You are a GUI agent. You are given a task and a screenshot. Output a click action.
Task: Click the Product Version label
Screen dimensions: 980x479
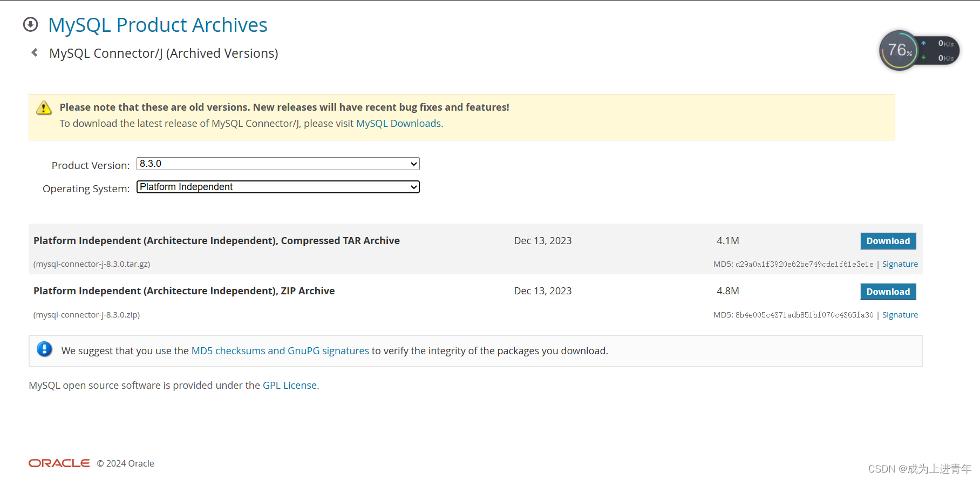[91, 166]
